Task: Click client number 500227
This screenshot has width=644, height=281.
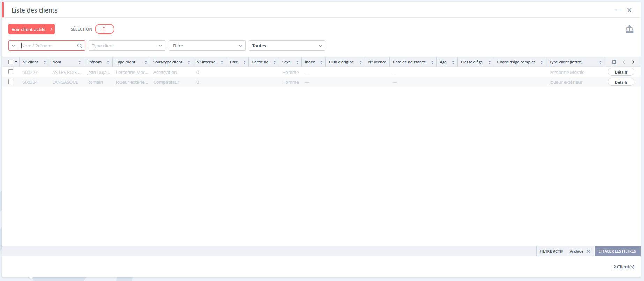Action: point(30,72)
